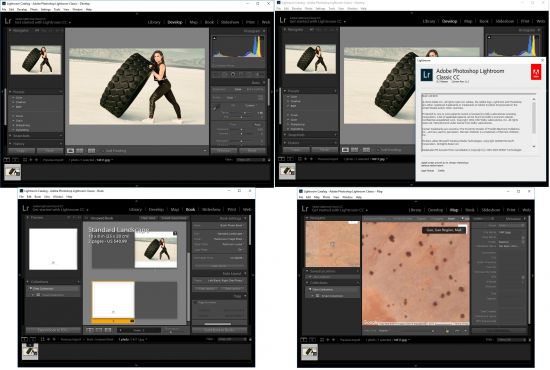This screenshot has width=550, height=370.
Task: Select filmstrip photo thumbnail in Develop window
Action: coord(12,172)
